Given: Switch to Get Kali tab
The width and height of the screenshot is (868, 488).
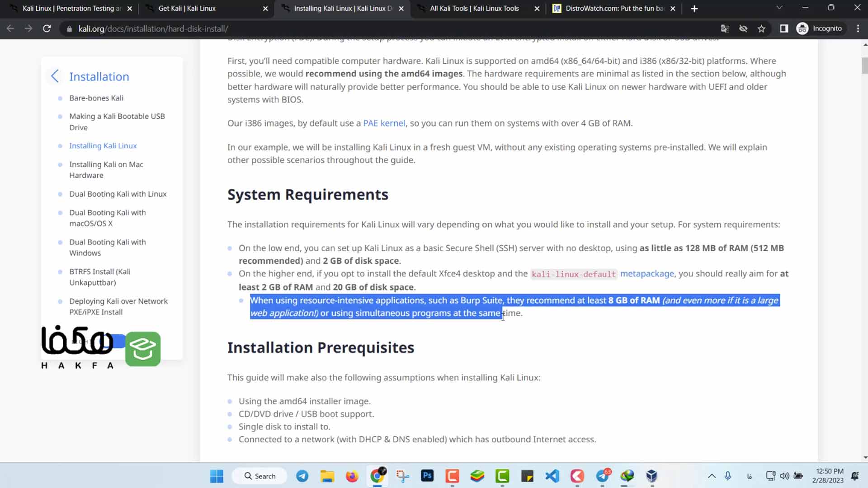Looking at the screenshot, I should (x=206, y=9).
